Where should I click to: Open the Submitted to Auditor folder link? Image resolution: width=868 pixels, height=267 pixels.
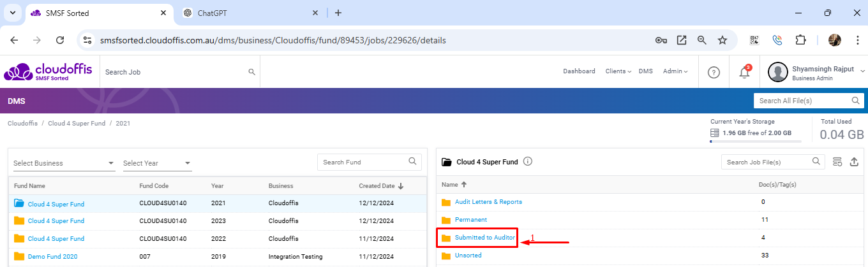[x=484, y=238]
